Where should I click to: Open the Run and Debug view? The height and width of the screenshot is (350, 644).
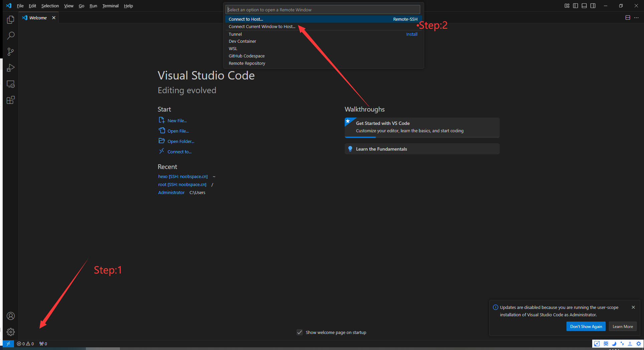point(11,68)
